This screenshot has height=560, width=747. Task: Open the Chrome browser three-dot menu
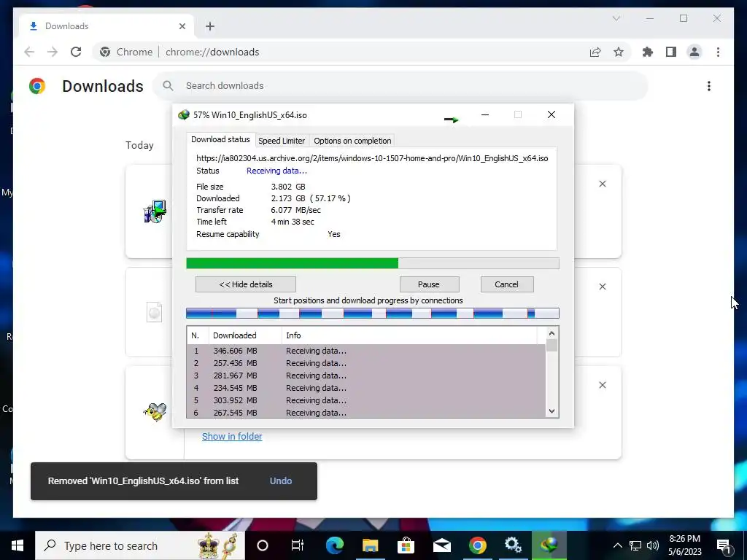(718, 52)
